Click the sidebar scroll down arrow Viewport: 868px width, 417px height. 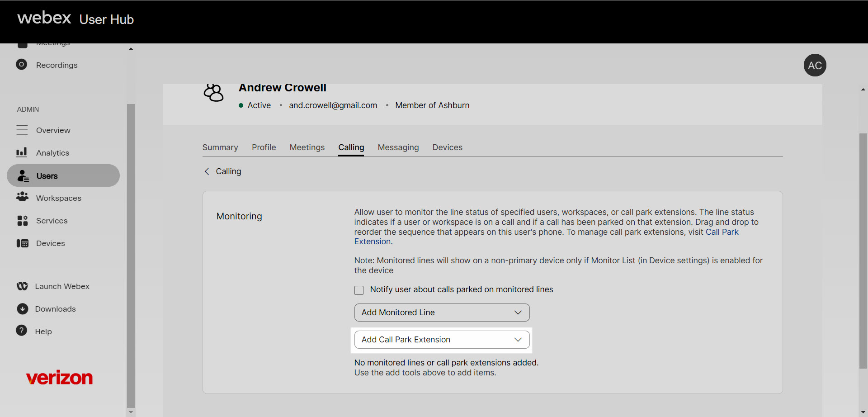point(131,412)
